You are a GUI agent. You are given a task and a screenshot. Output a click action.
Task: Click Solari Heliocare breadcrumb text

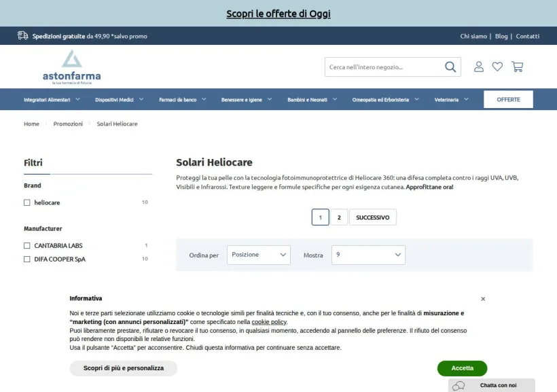click(x=117, y=124)
